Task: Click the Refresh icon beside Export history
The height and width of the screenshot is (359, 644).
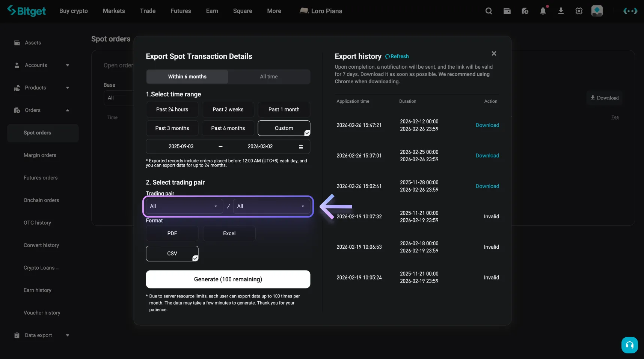Action: point(388,57)
